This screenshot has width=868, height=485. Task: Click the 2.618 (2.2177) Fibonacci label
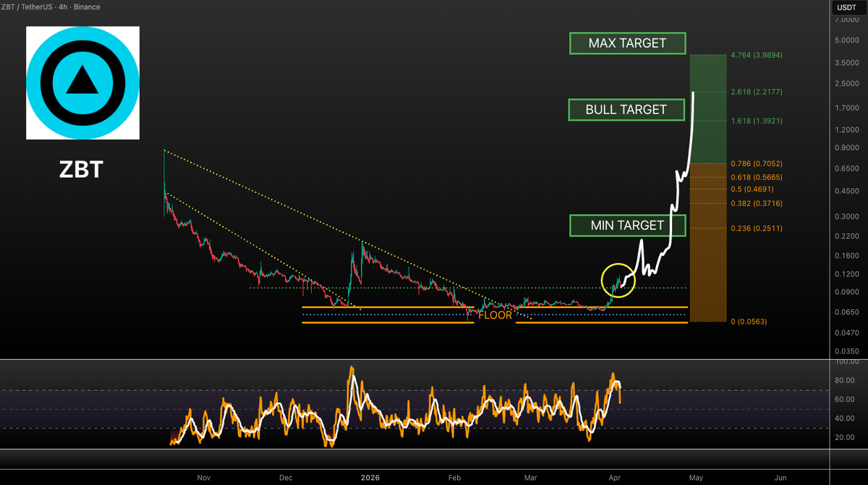756,93
